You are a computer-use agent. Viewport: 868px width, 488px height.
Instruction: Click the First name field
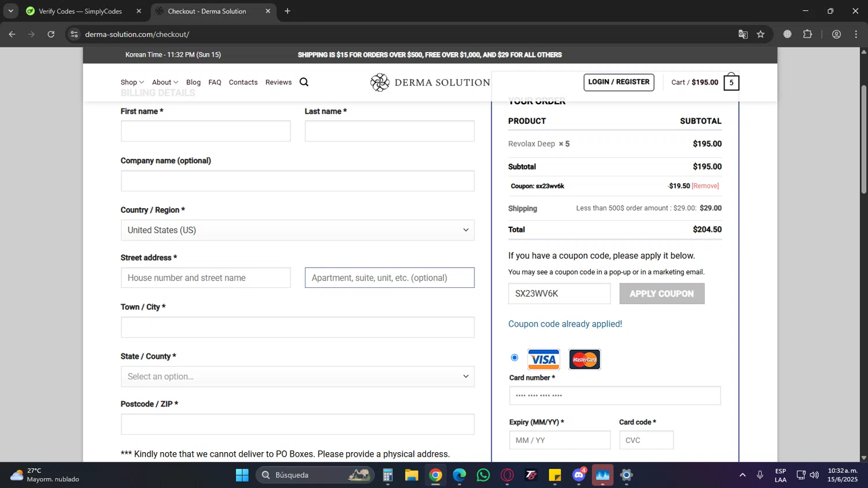coord(205,131)
